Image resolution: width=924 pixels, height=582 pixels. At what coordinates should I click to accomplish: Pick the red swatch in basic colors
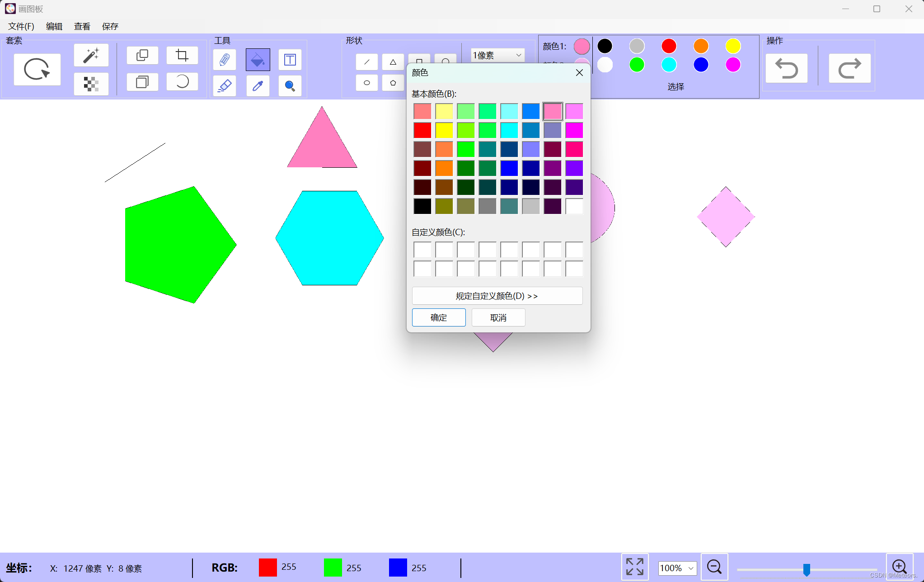[422, 130]
